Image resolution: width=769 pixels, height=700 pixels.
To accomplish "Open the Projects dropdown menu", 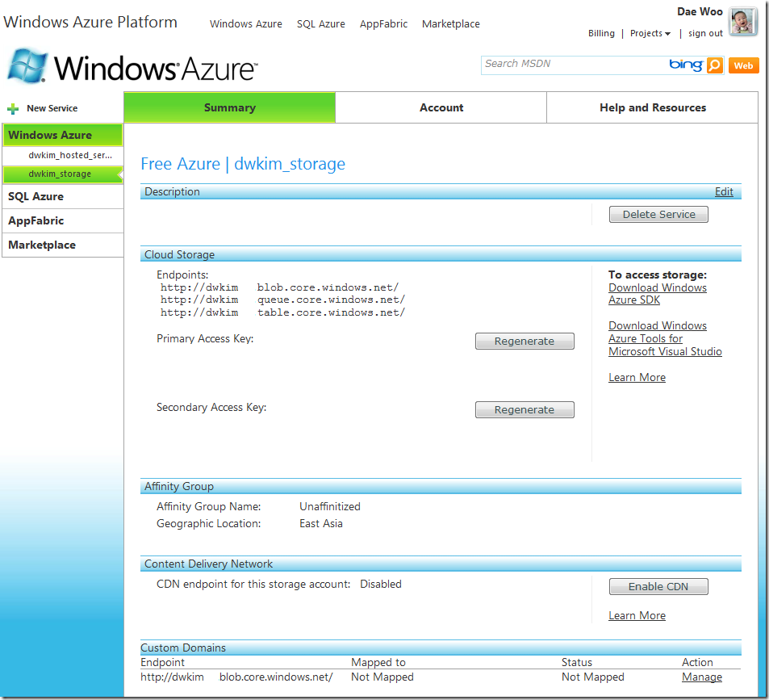I will click(x=650, y=33).
